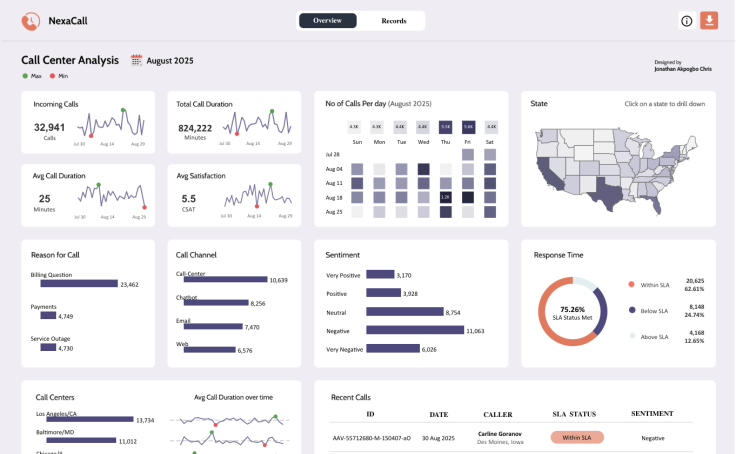Click the Within SLA status badge

click(577, 438)
